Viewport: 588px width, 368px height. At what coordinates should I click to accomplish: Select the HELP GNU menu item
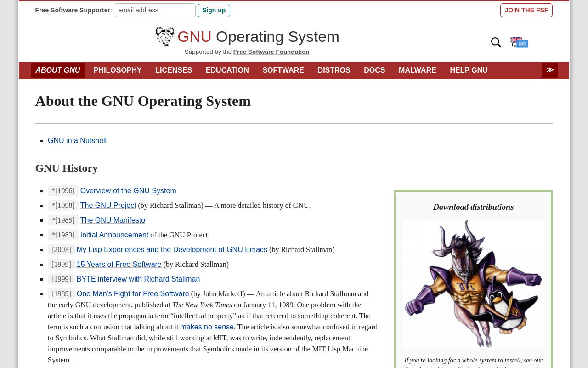point(469,70)
